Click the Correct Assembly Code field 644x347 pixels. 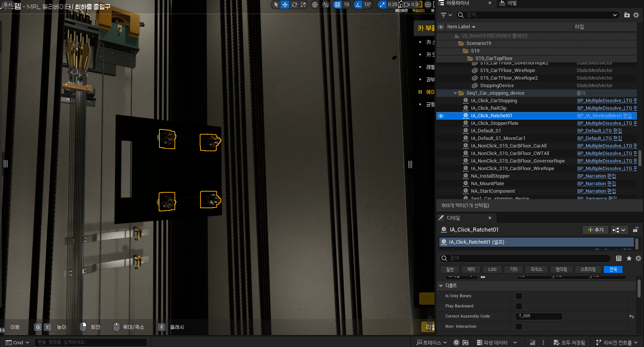[538, 316]
